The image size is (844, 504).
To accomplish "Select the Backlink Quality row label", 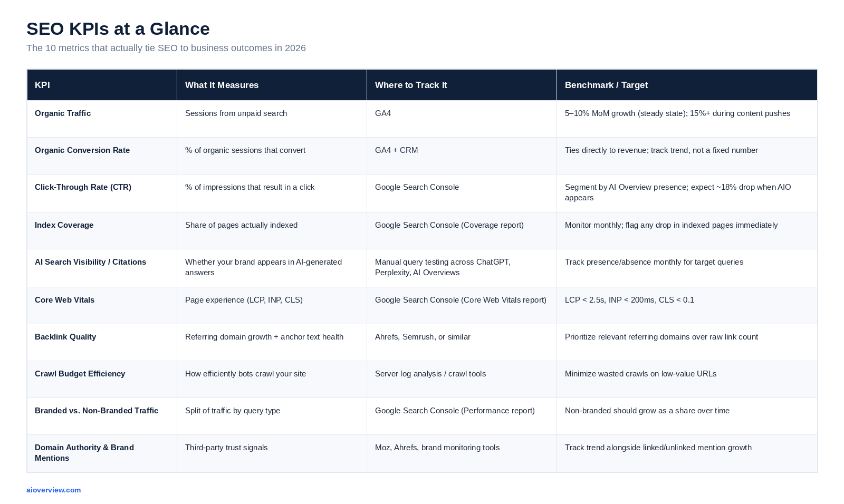I will [x=65, y=337].
